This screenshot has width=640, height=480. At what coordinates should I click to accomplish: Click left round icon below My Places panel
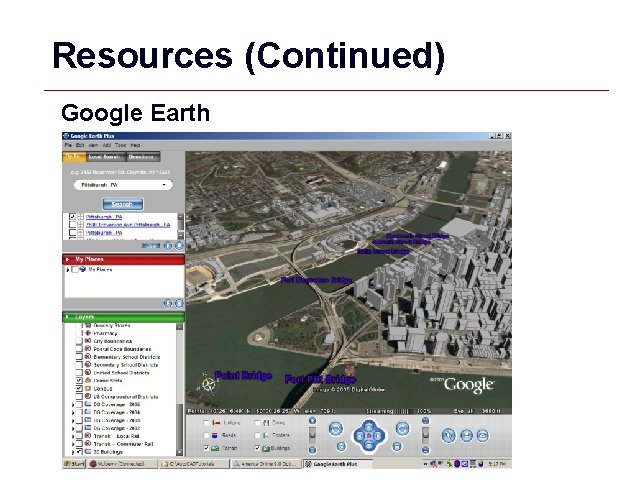click(168, 303)
